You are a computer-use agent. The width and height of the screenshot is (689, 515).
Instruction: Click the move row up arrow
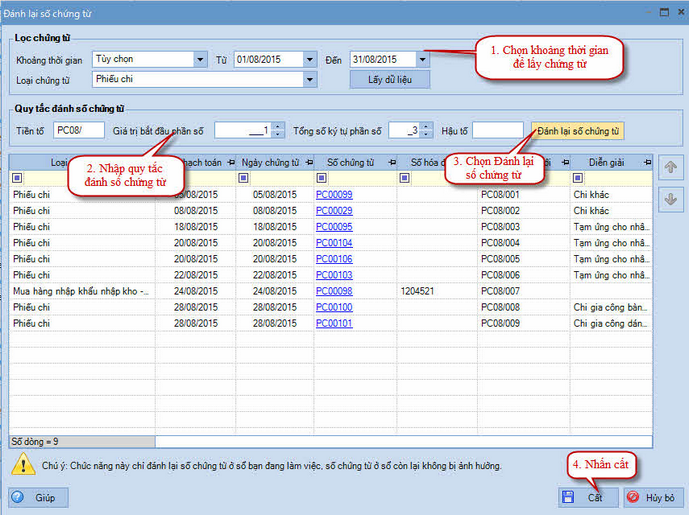(671, 167)
